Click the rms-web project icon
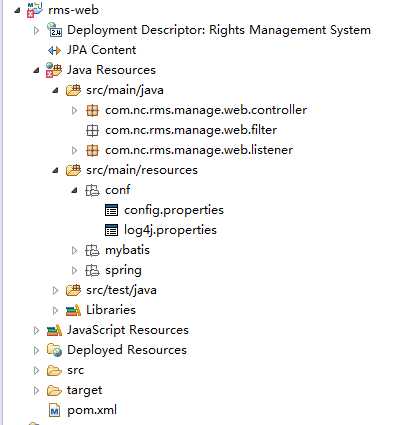Image resolution: width=405 pixels, height=425 pixels. click(35, 9)
